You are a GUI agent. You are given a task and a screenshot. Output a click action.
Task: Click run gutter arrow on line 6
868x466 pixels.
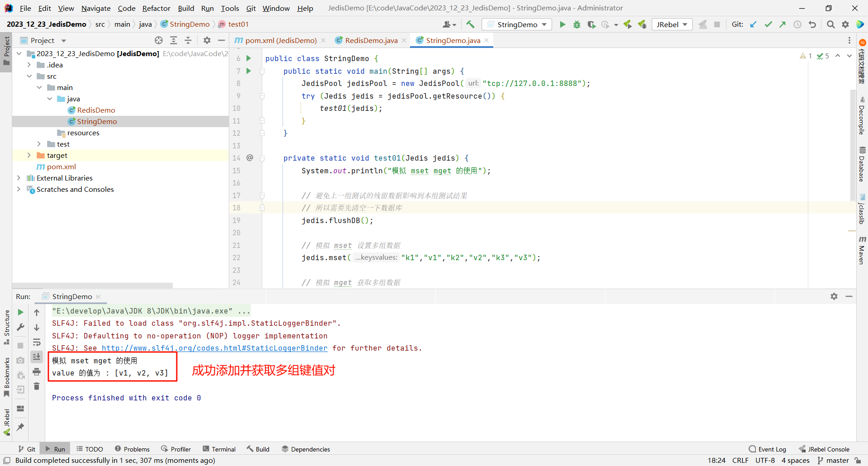pyautogui.click(x=249, y=58)
